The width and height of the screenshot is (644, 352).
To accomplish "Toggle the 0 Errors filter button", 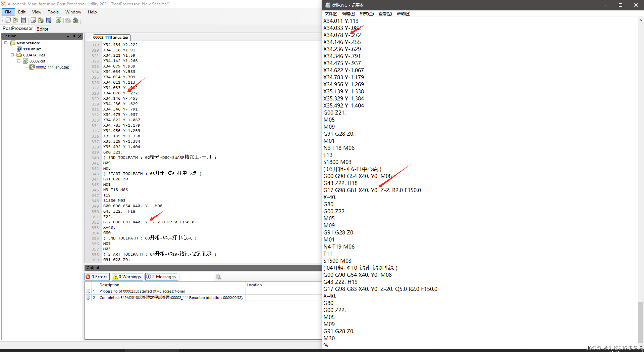I will (97, 277).
